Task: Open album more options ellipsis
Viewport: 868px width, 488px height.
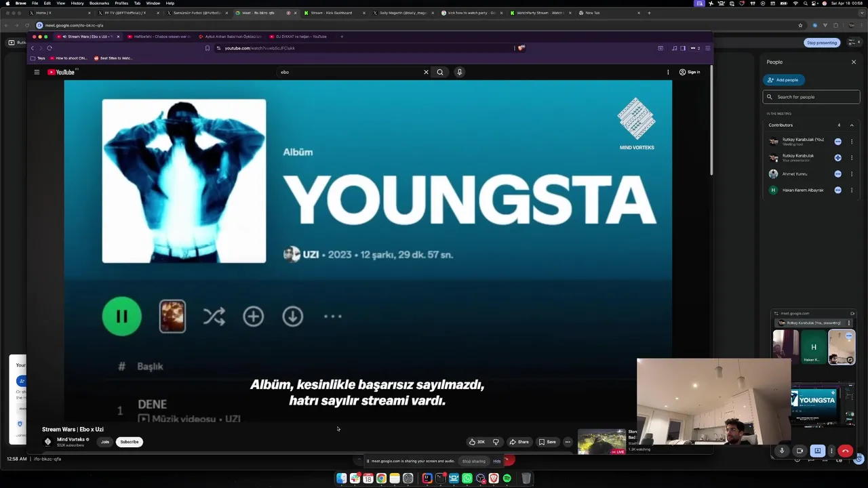Action: (x=332, y=316)
